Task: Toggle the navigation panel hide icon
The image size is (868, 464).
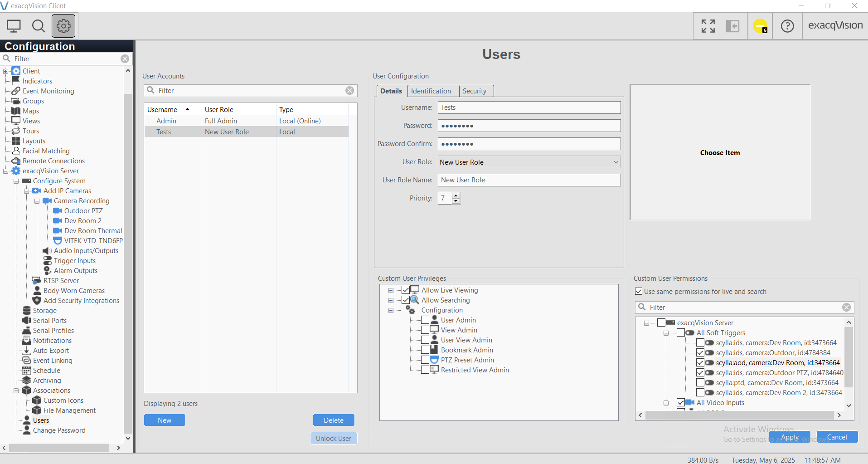Action: 732,26
